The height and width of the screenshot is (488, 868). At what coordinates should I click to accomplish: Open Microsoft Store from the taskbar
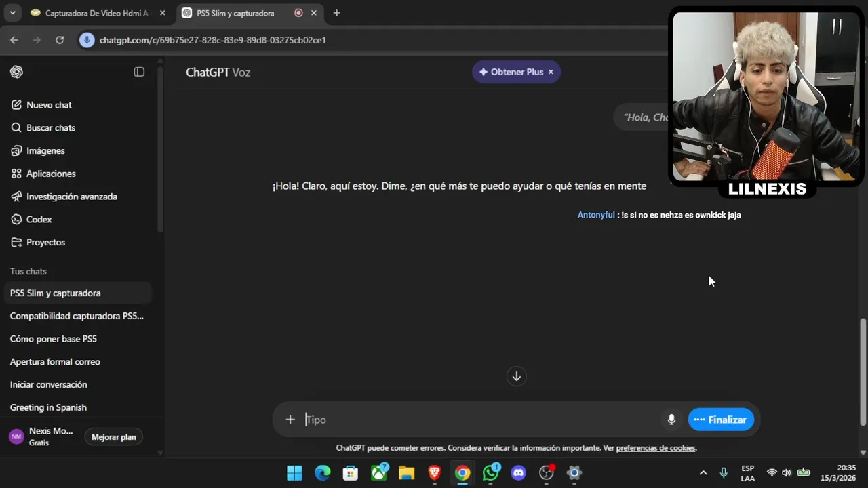(x=351, y=473)
